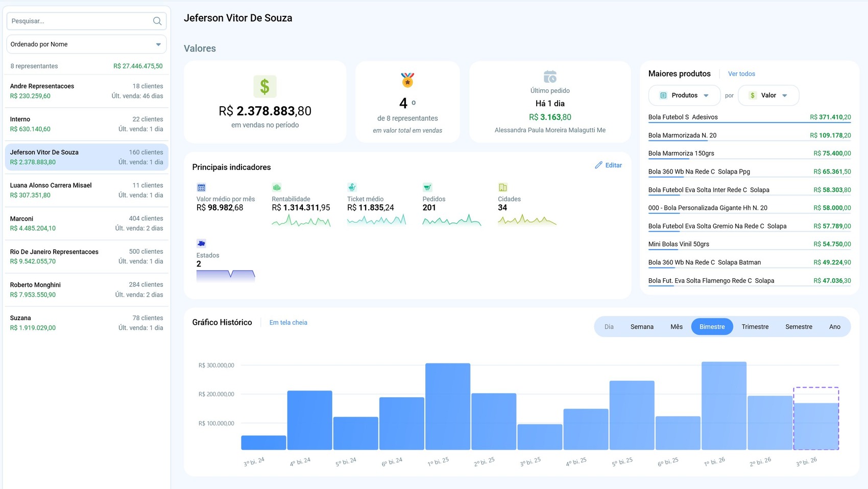The height and width of the screenshot is (489, 868).
Task: Click the Estados map icon
Action: click(x=201, y=243)
